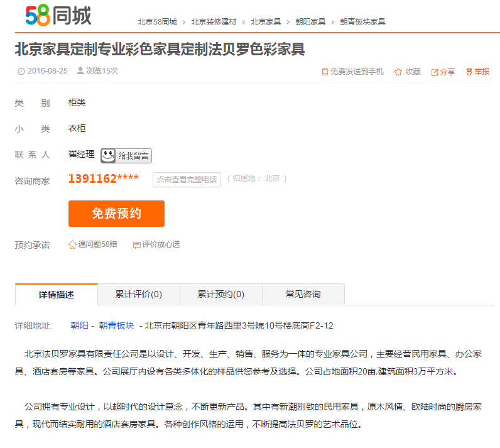Click 点击查看完整电话 to reveal number
Screen dimensions: 500x448
[x=187, y=180]
